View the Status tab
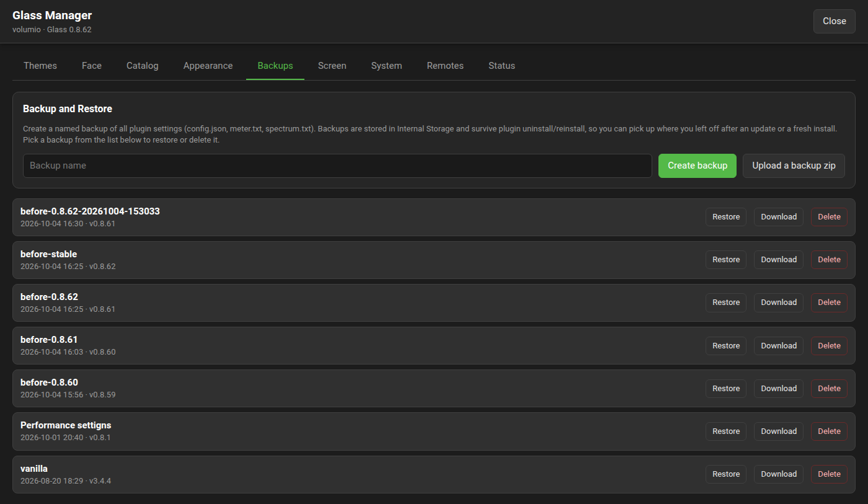Image resolution: width=868 pixels, height=504 pixels. tap(502, 66)
